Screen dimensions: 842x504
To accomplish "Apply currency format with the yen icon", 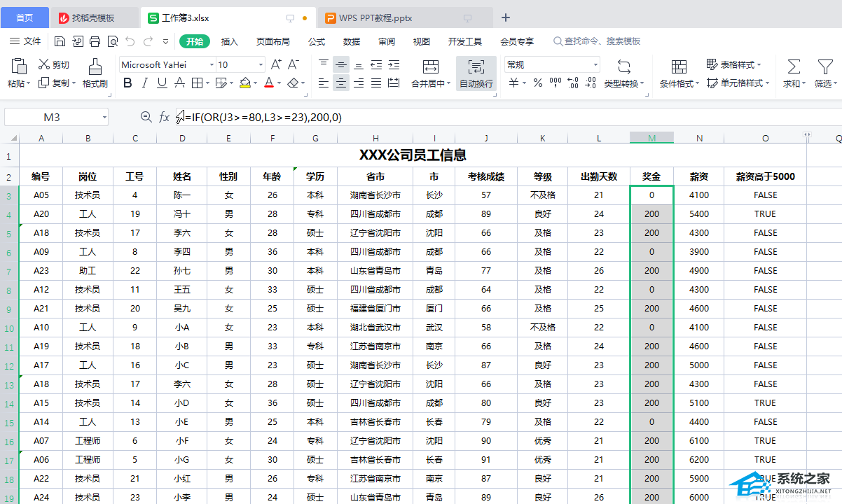I will [x=514, y=83].
